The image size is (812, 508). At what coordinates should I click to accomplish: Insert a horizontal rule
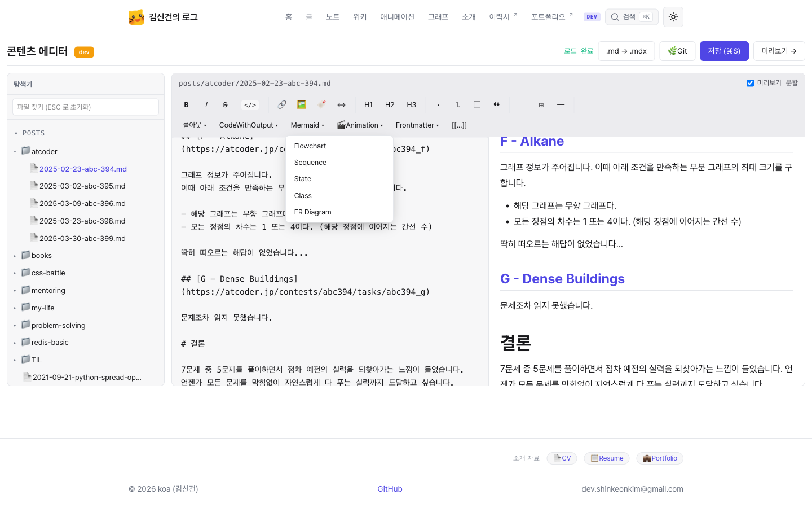(561, 105)
